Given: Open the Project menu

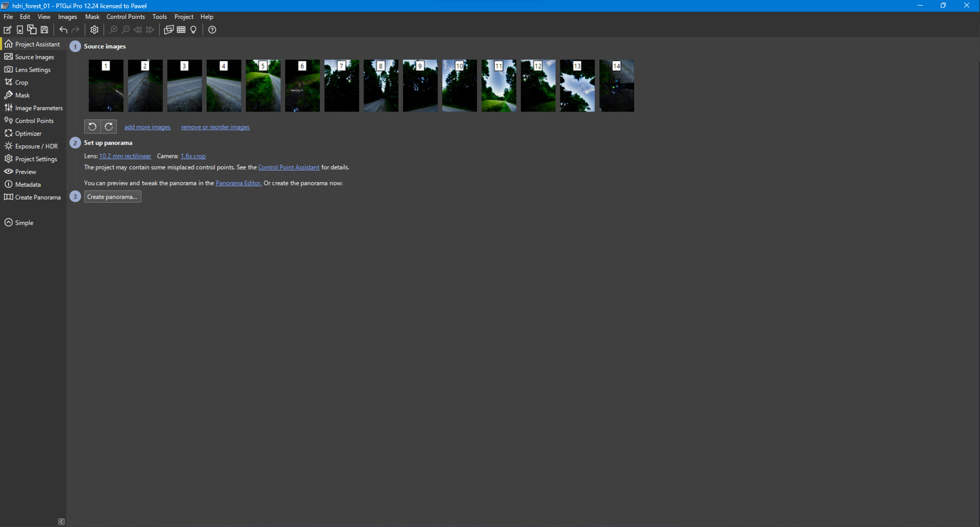Looking at the screenshot, I should tap(184, 17).
